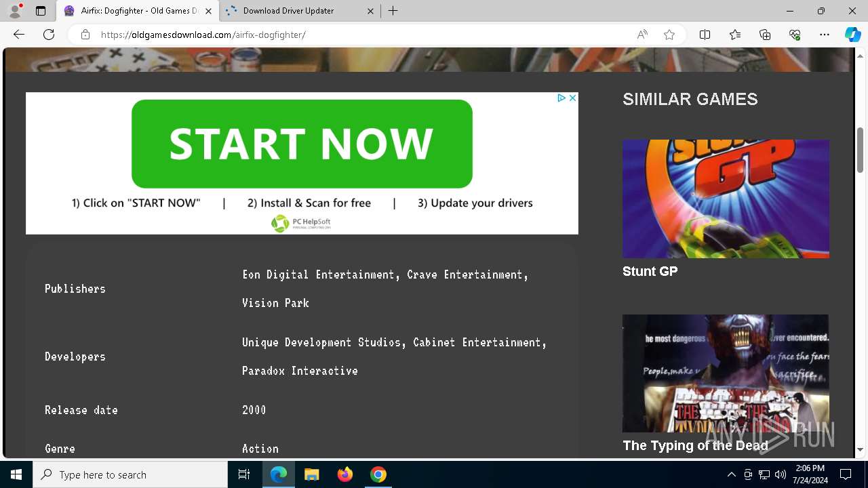Click the address bar URL field
This screenshot has width=868, height=488.
[x=359, y=35]
